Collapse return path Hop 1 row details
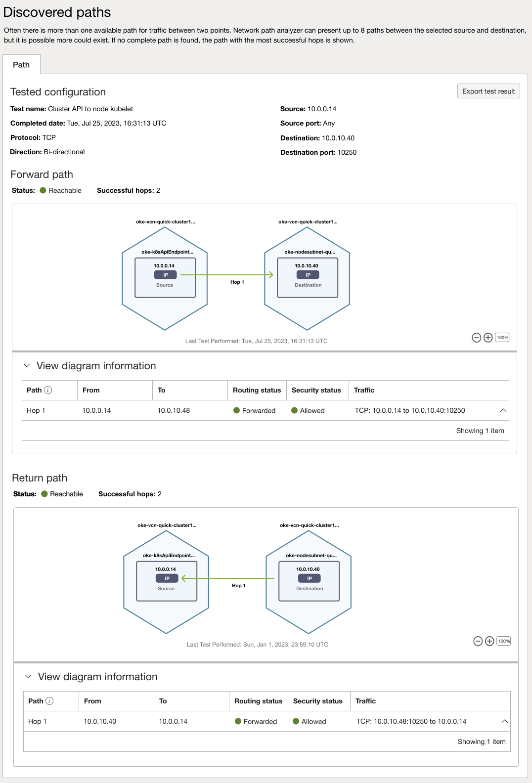The image size is (532, 783). (x=504, y=721)
